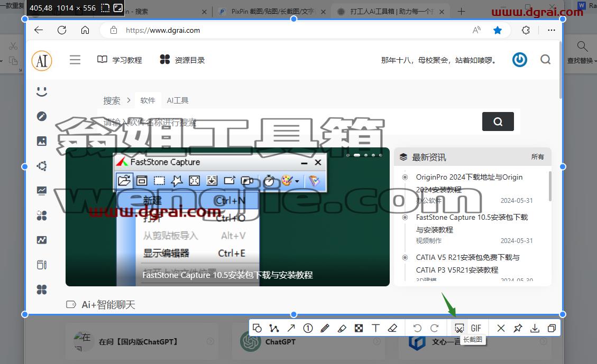Go back in the browser
This screenshot has width=597, height=364.
tap(39, 30)
